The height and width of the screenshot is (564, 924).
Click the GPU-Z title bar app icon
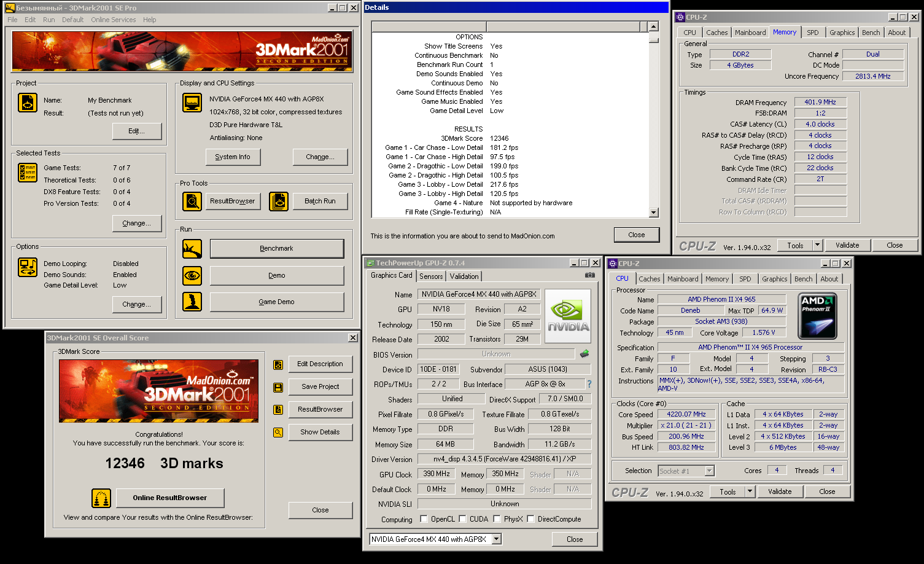370,263
